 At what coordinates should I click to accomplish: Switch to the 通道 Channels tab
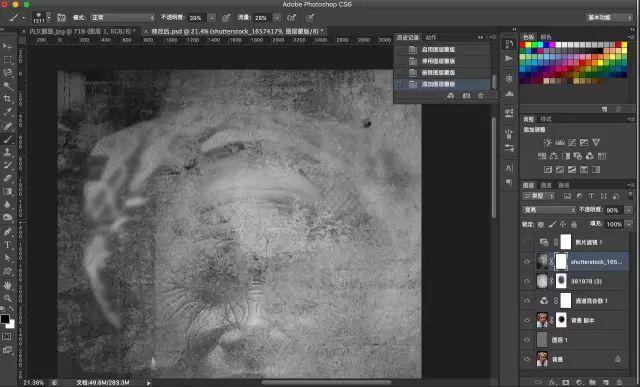[546, 185]
